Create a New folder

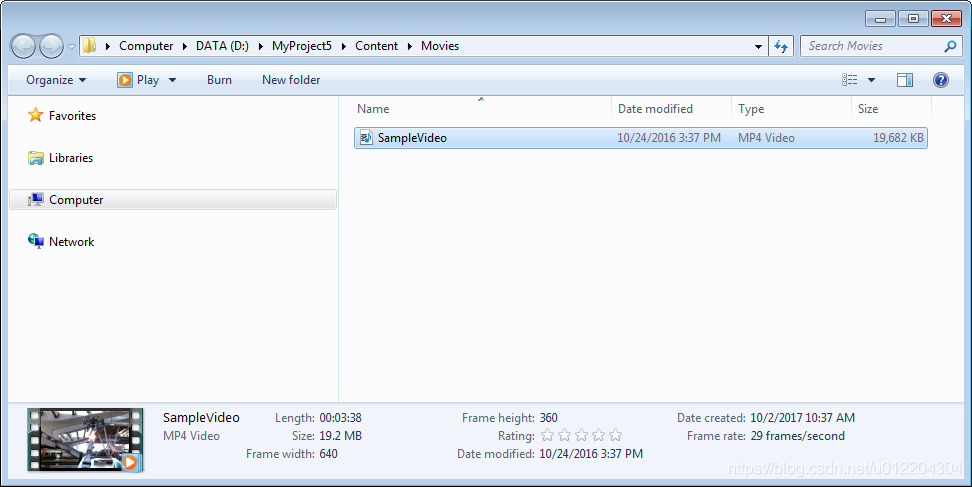pos(291,80)
